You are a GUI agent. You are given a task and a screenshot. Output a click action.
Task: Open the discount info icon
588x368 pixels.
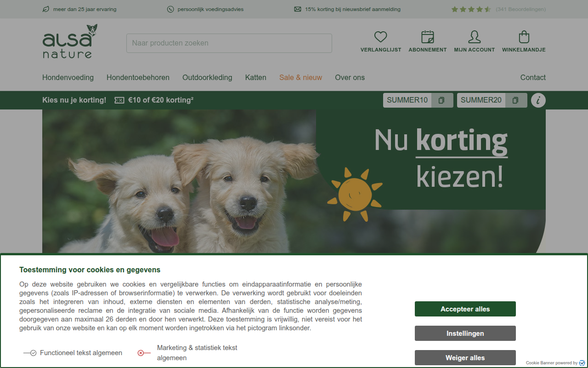[538, 100]
